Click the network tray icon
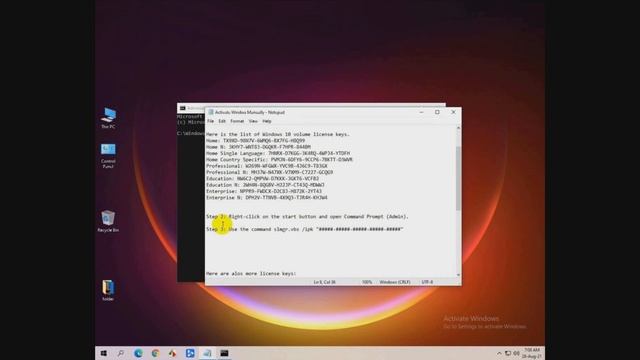The image size is (640, 360). point(508,353)
